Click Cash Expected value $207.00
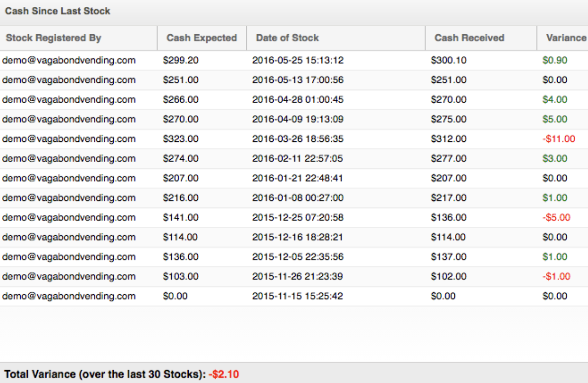 [x=180, y=179]
